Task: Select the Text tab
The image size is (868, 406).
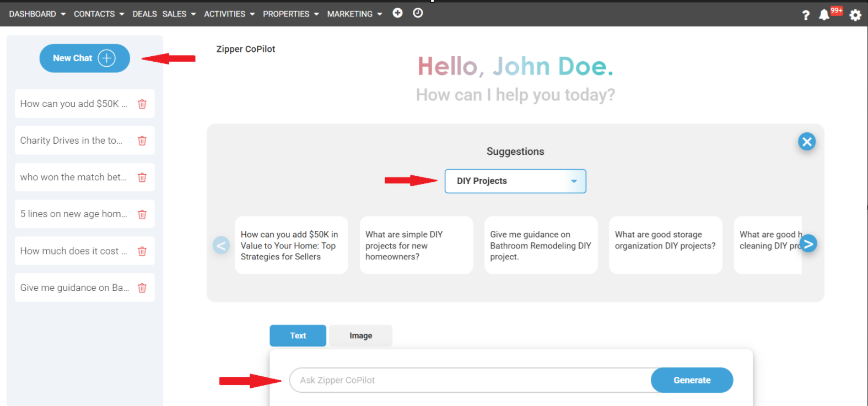Action: pos(298,335)
